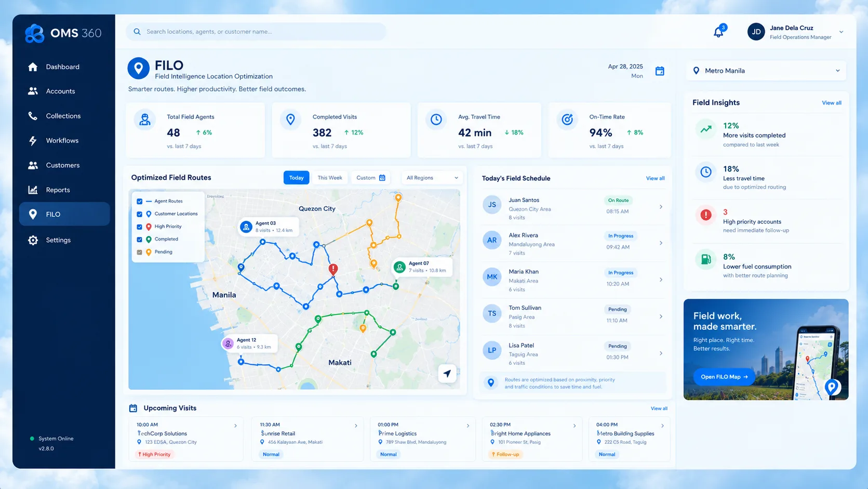
Task: Select the Agent 07 map label
Action: pyautogui.click(x=422, y=267)
